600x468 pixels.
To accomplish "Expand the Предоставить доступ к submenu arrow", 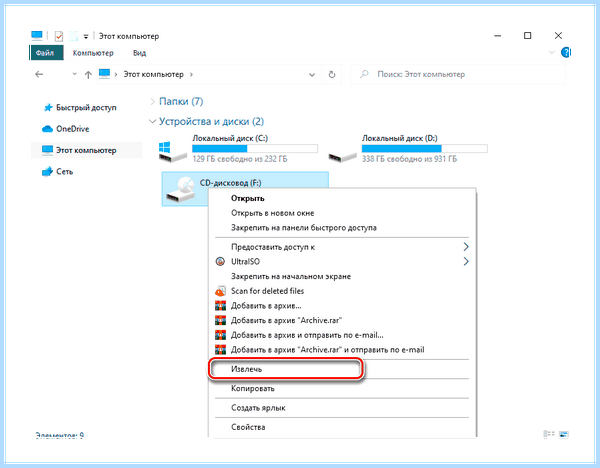I will coord(466,247).
